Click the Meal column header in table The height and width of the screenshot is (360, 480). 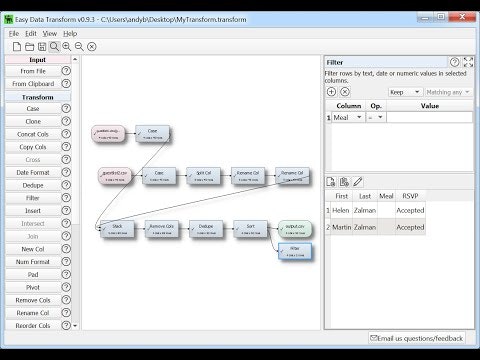(x=386, y=196)
